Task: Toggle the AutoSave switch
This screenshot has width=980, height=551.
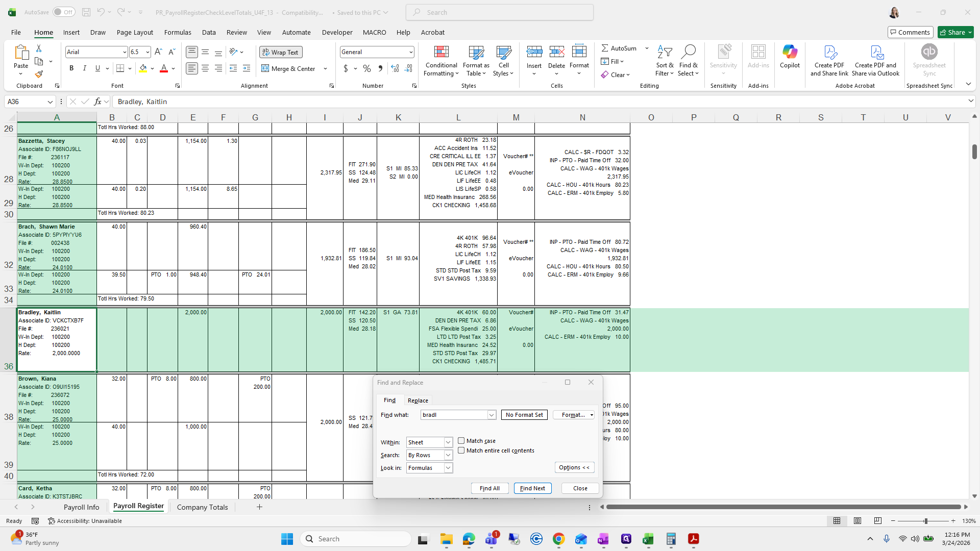Action: click(x=63, y=12)
